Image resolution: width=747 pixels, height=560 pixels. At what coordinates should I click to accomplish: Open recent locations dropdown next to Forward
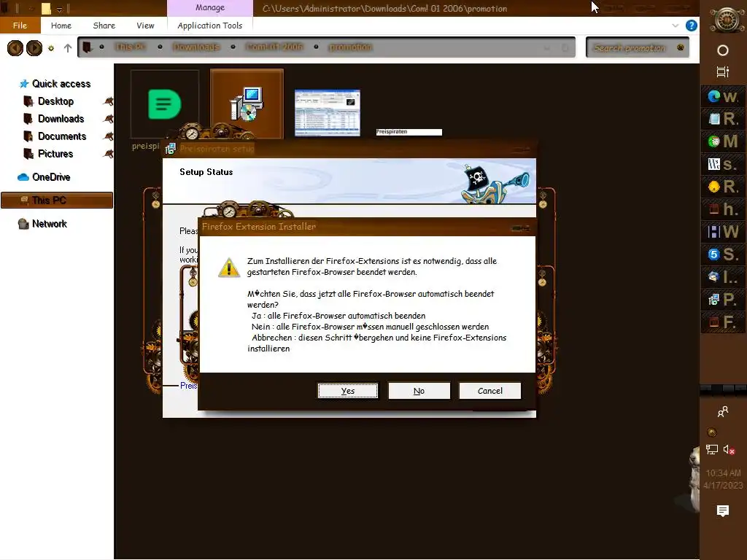click(51, 48)
